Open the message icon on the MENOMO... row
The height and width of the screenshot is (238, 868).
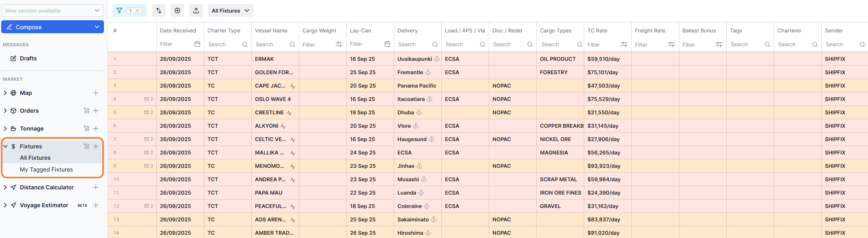pos(147,166)
